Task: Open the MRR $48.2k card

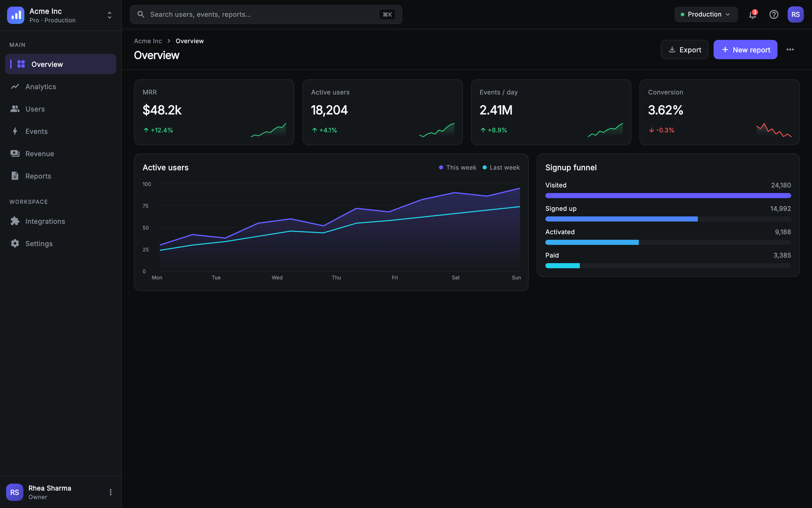Action: [214, 112]
